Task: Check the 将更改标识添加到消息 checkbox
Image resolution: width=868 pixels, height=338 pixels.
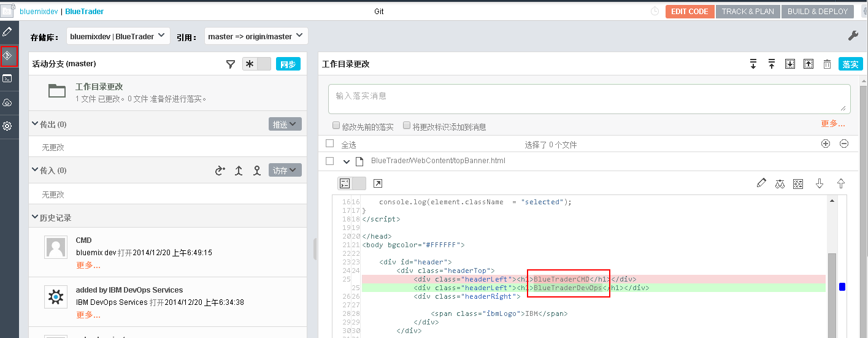Action: tap(407, 126)
